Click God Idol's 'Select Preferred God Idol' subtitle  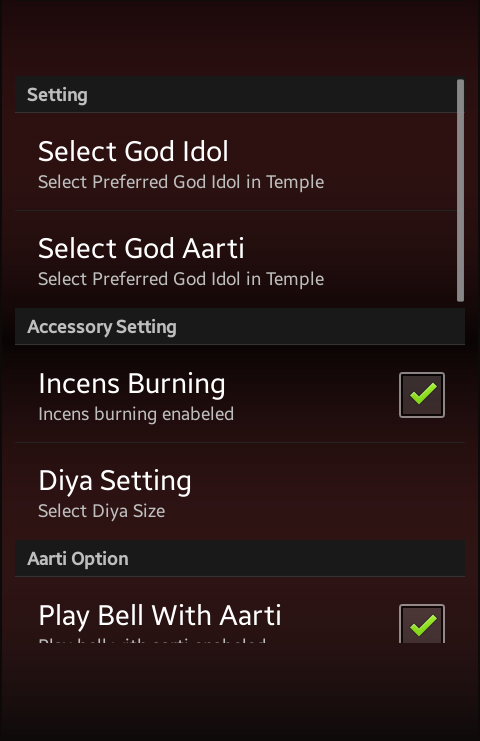point(181,182)
